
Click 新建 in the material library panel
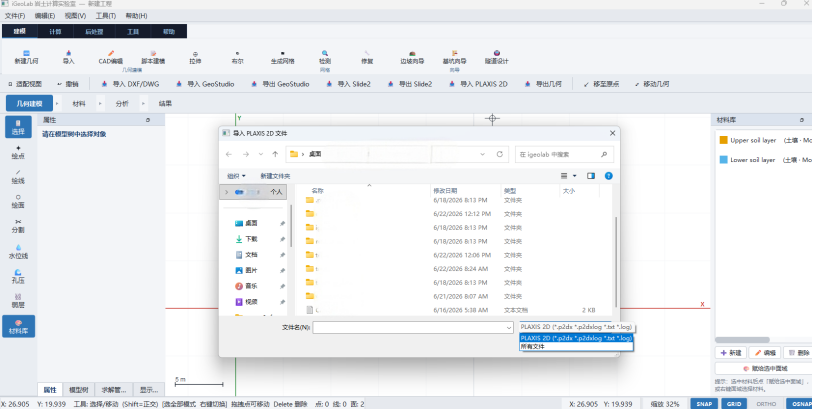(731, 353)
